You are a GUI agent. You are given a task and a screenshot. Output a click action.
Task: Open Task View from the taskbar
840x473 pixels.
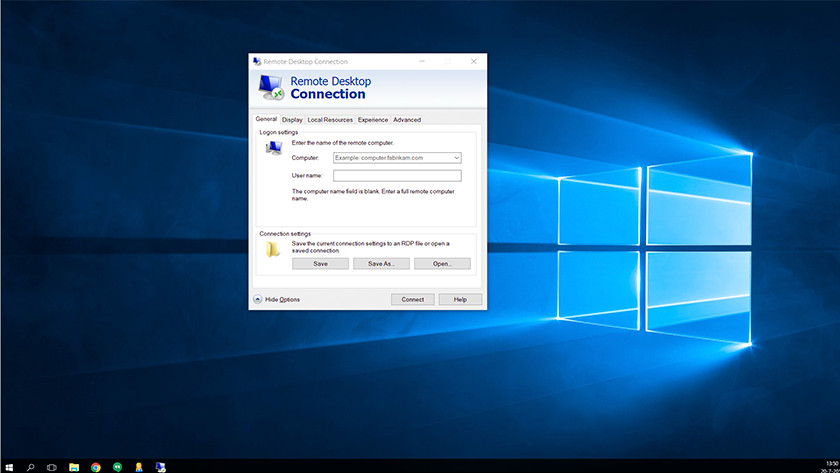click(x=52, y=466)
